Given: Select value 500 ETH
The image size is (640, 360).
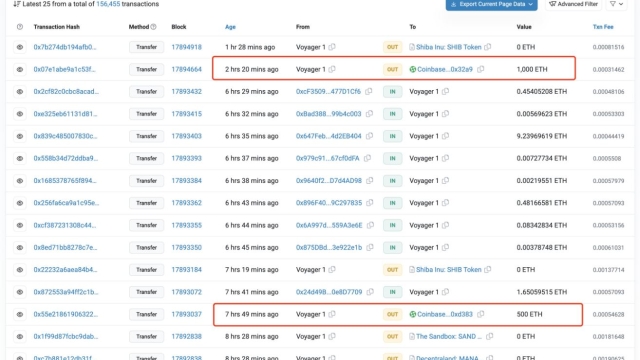Looking at the screenshot, I should 529,314.
